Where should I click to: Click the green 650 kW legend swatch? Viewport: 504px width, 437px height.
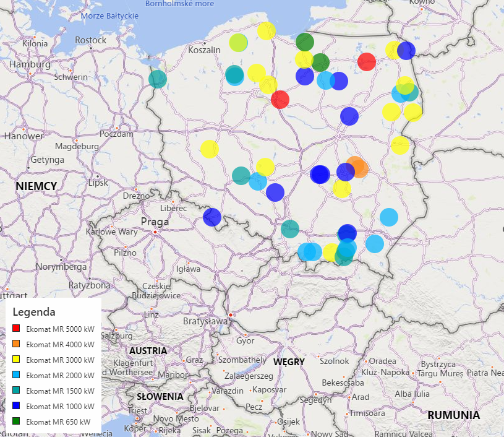(x=17, y=422)
